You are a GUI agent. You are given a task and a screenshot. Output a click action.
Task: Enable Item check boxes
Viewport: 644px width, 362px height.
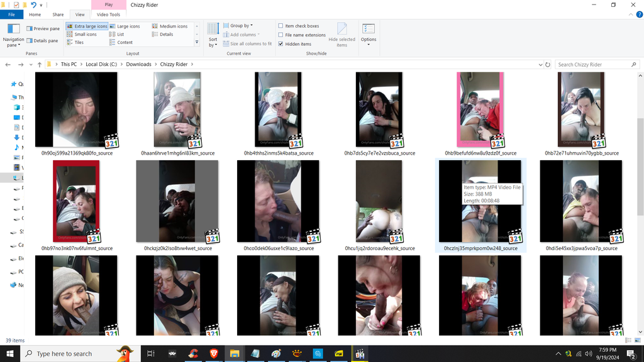coord(280,26)
